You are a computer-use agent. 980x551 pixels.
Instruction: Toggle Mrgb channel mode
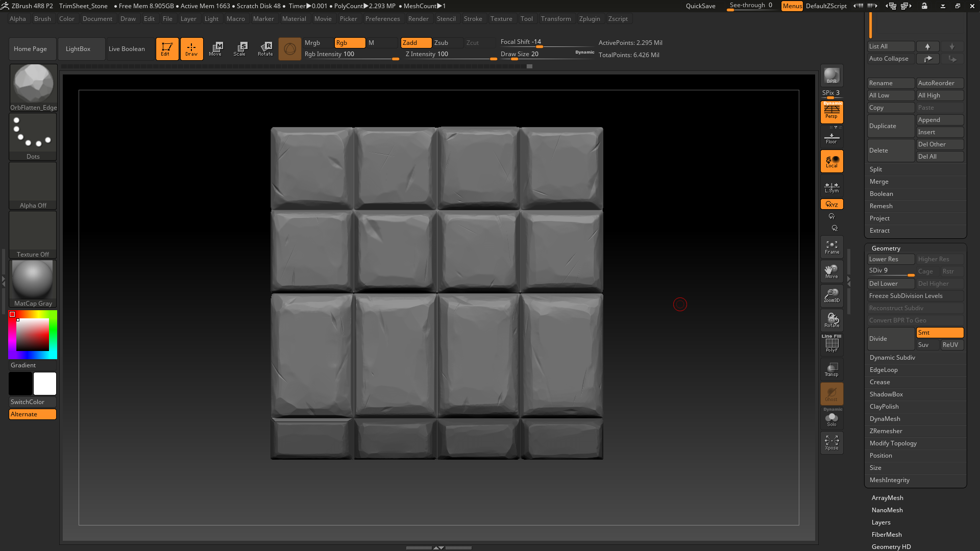(317, 43)
